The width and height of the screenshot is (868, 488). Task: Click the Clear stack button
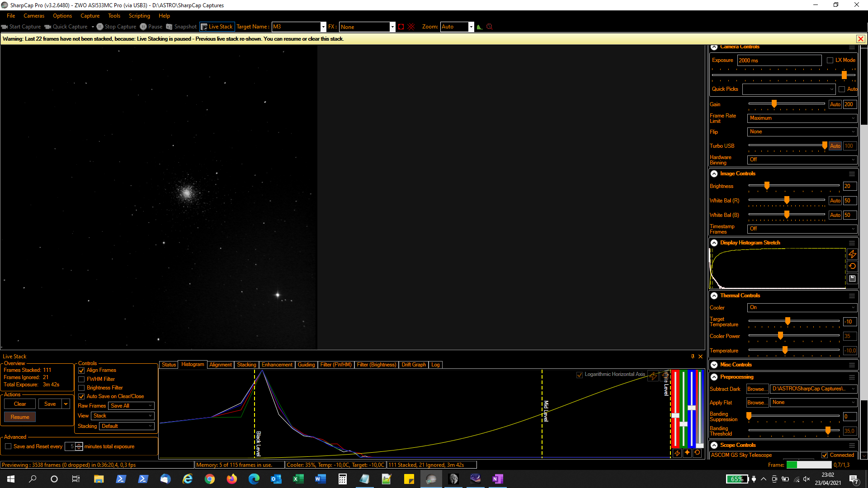click(20, 404)
